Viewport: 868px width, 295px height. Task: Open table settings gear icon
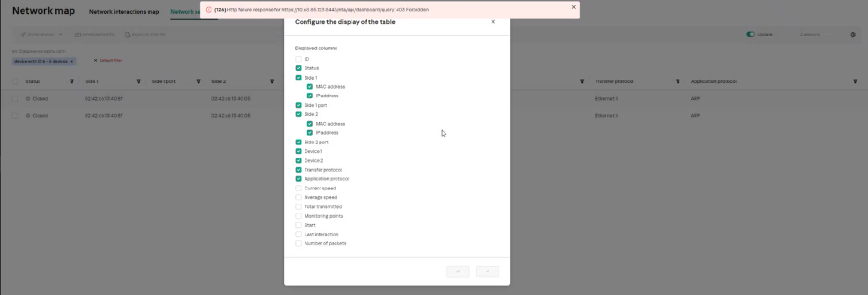(x=853, y=35)
